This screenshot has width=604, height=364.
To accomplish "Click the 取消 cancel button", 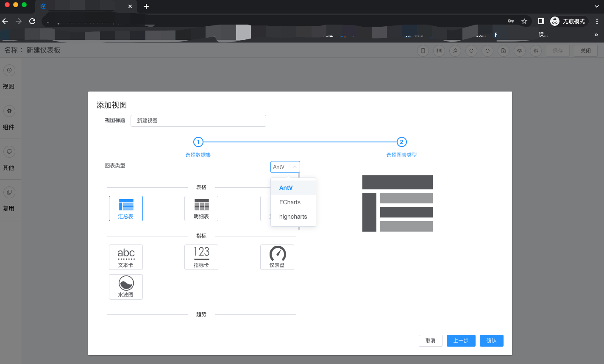I will coord(431,341).
